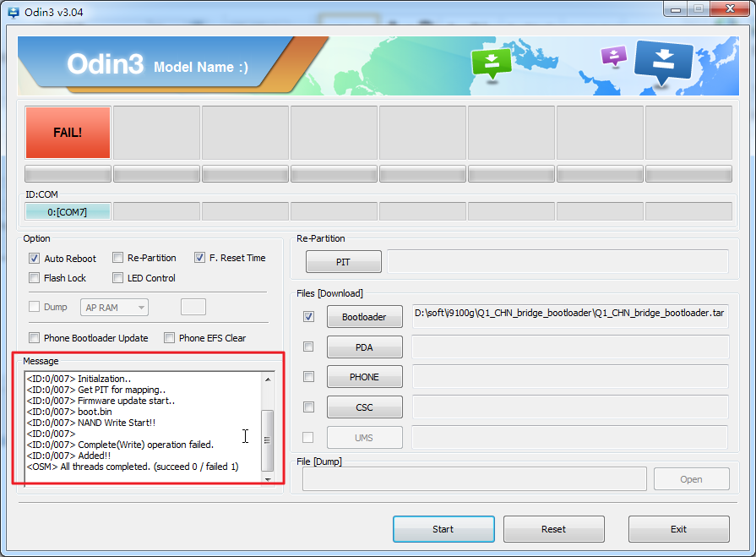Click the 'Initialzation..' log line
The width and height of the screenshot is (756, 557).
[79, 379]
